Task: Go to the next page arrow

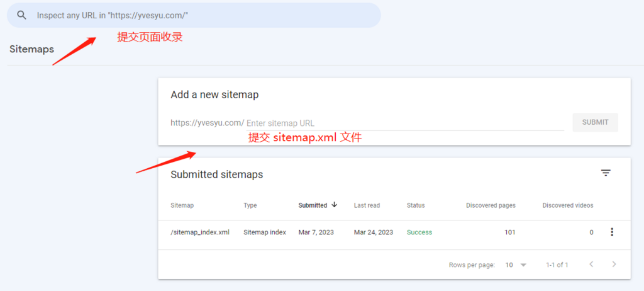Action: [614, 265]
